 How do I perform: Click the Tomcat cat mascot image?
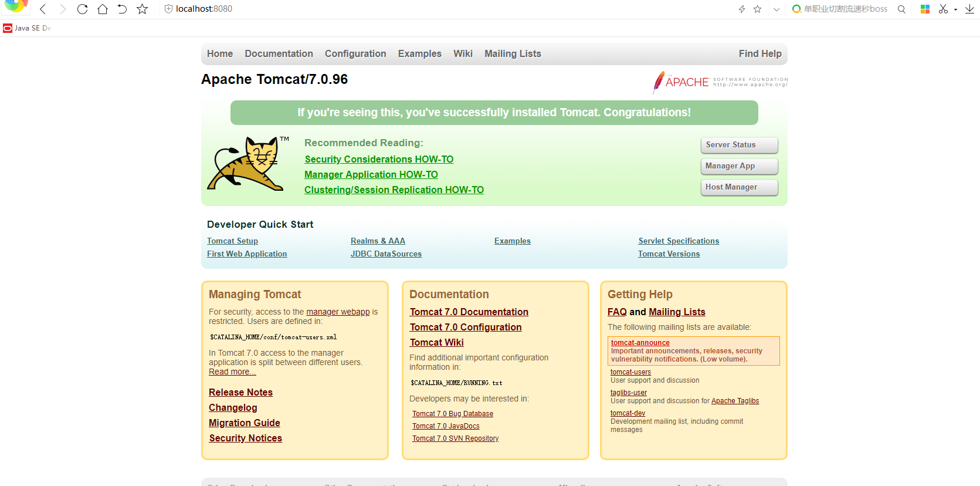click(246, 164)
